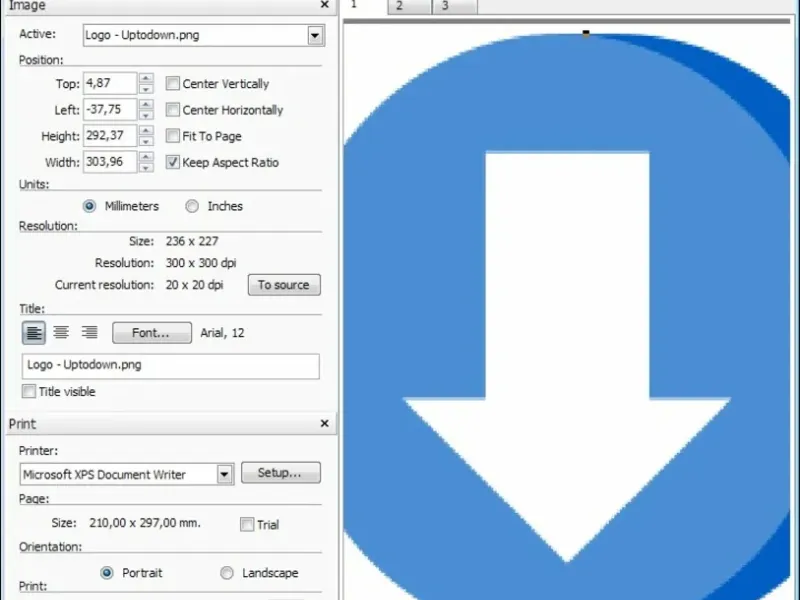Click the Top position field

pos(110,83)
